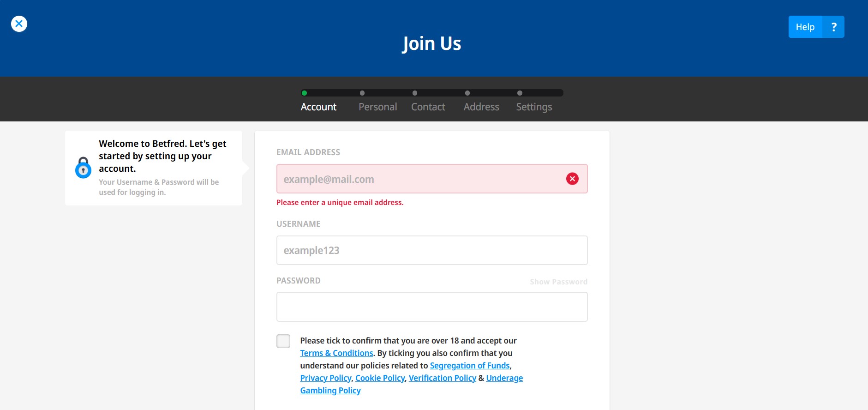868x410 pixels.
Task: Open the Help button
Action: pos(805,27)
